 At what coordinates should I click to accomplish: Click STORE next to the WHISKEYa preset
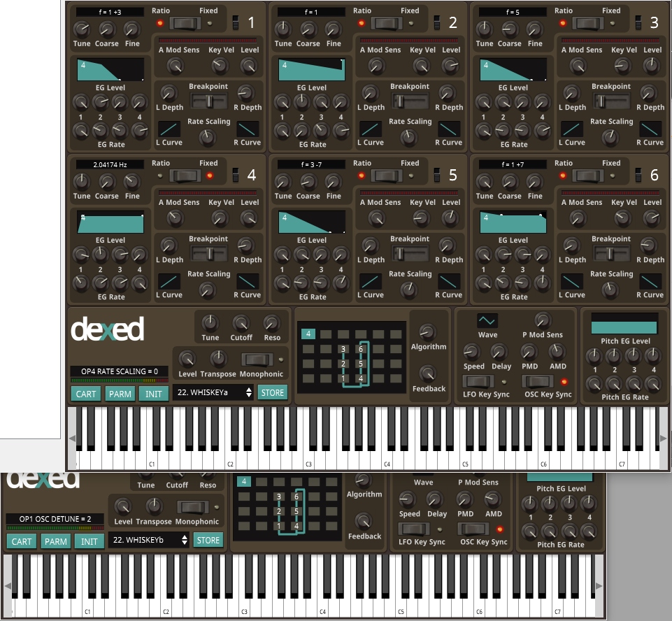point(272,392)
